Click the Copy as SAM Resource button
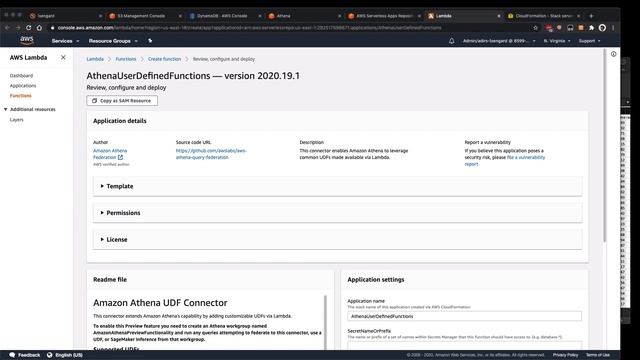Screen dimensions: 640x360 (x=122, y=100)
